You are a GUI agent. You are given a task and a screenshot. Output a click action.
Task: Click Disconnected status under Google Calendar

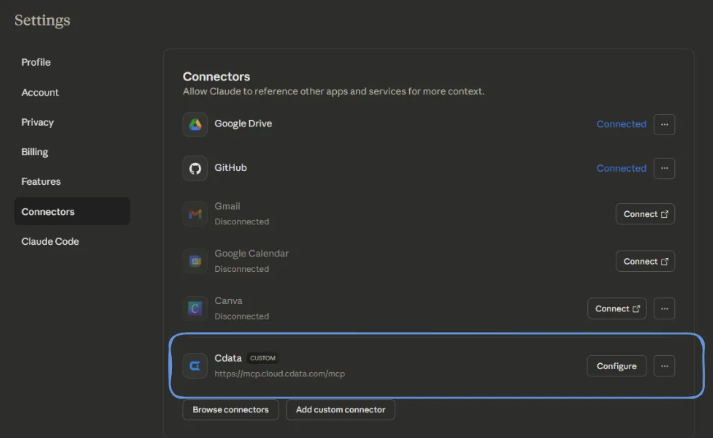(241, 269)
